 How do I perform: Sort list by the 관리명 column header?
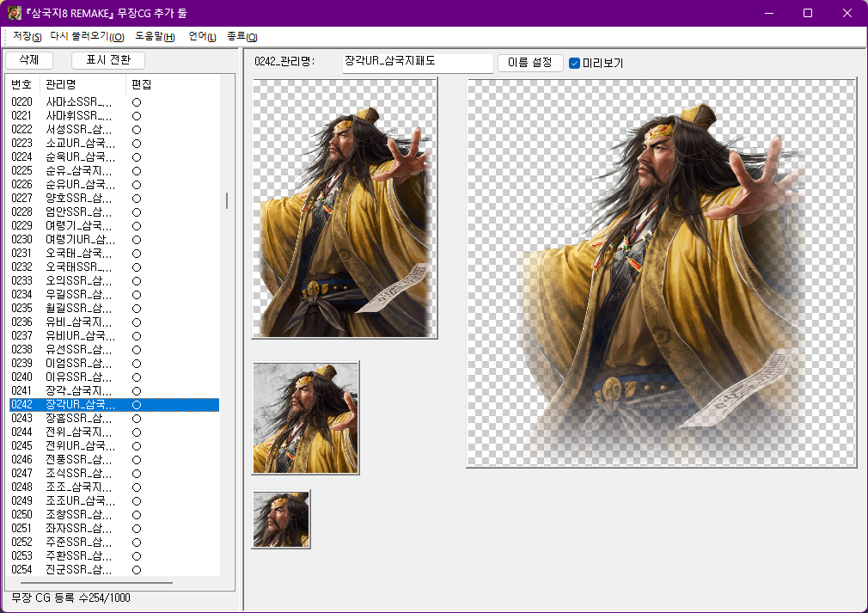[x=83, y=85]
